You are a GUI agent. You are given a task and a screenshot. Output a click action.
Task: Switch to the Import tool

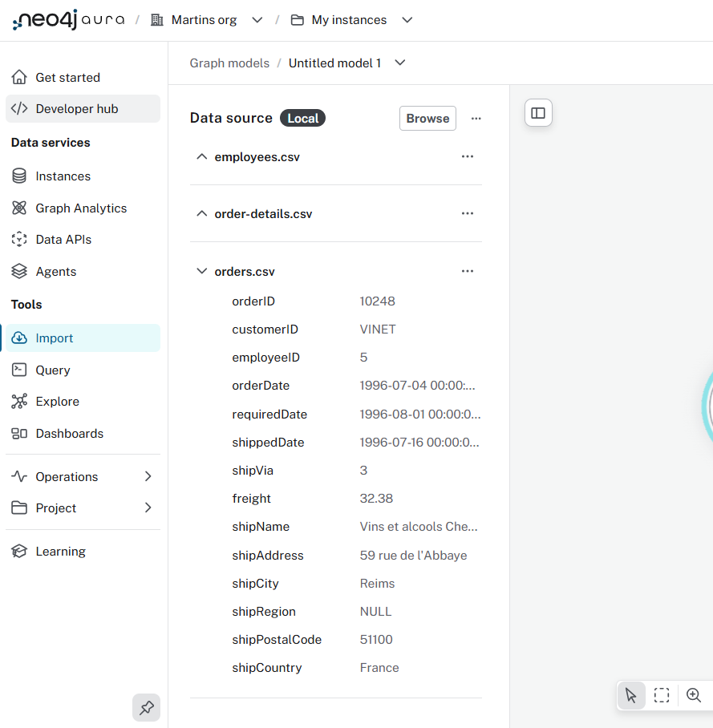[x=19, y=338]
